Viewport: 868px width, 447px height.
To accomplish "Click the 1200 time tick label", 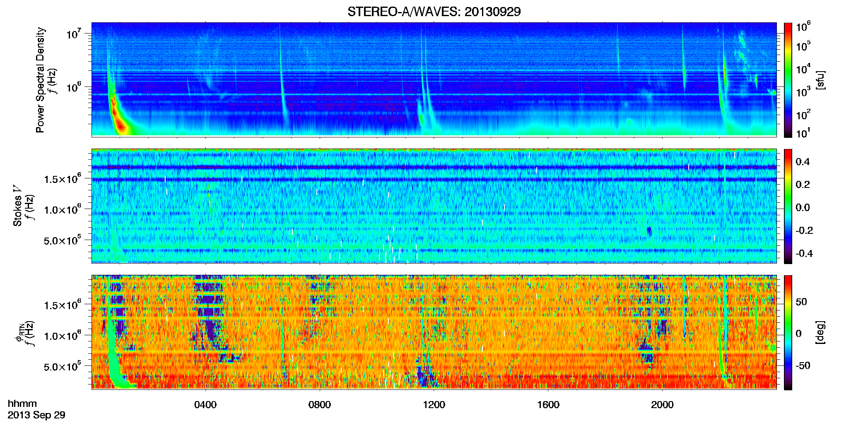I will [x=434, y=404].
